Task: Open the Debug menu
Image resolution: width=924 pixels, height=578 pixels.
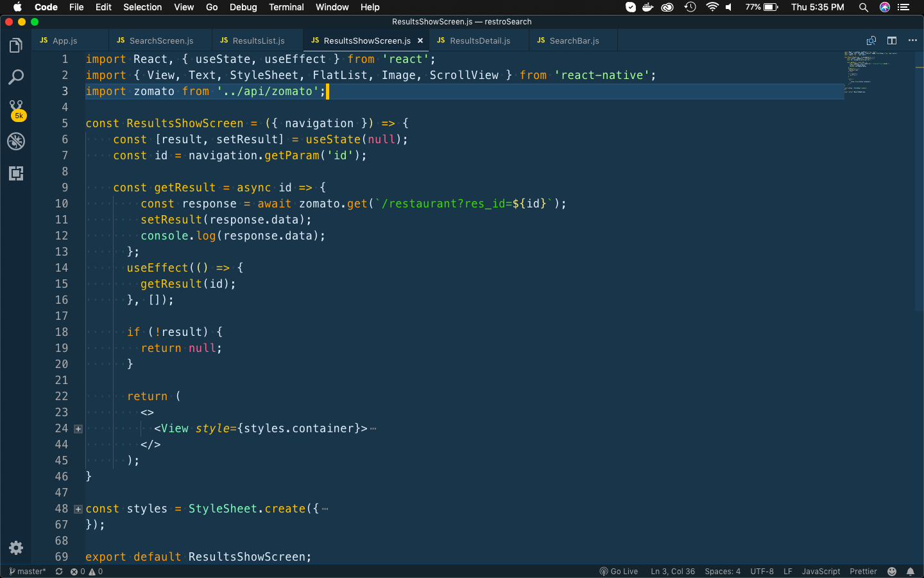Action: (x=243, y=7)
